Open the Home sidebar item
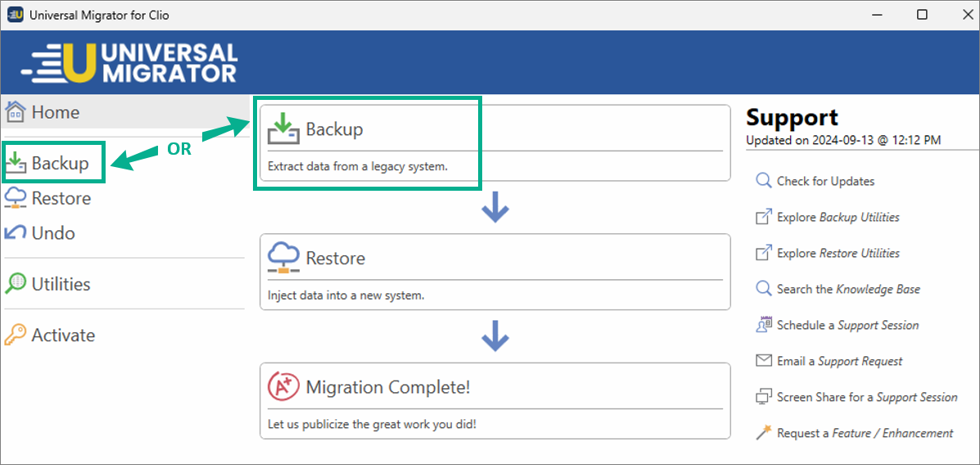980x465 pixels. (125, 112)
